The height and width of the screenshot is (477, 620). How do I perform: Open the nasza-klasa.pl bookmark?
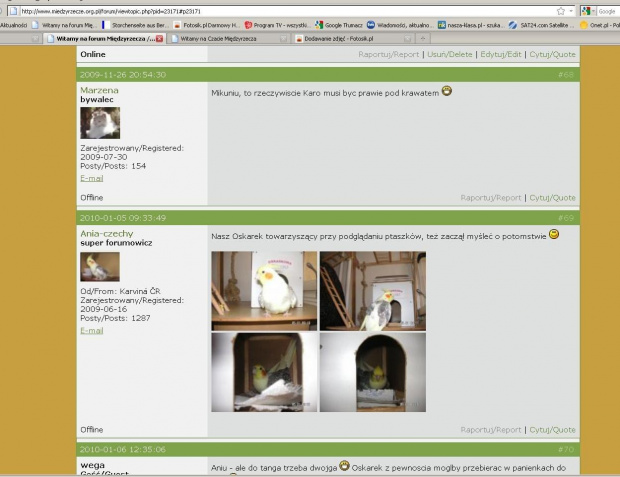(471, 25)
